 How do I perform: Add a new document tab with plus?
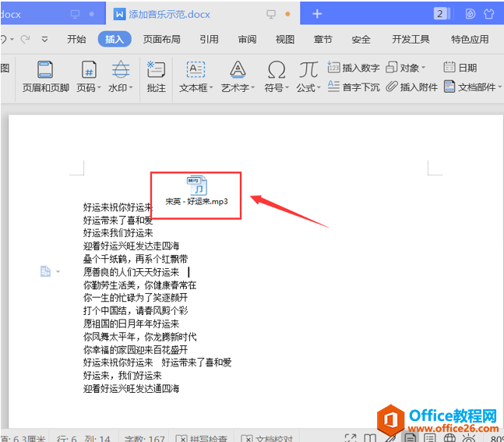(317, 13)
